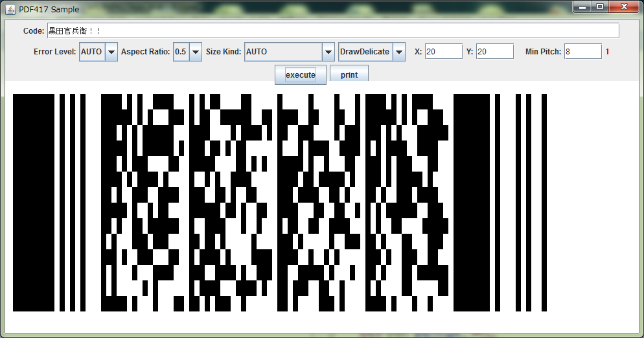
Task: Open the Error Level AUTO dropdown
Action: coord(98,52)
